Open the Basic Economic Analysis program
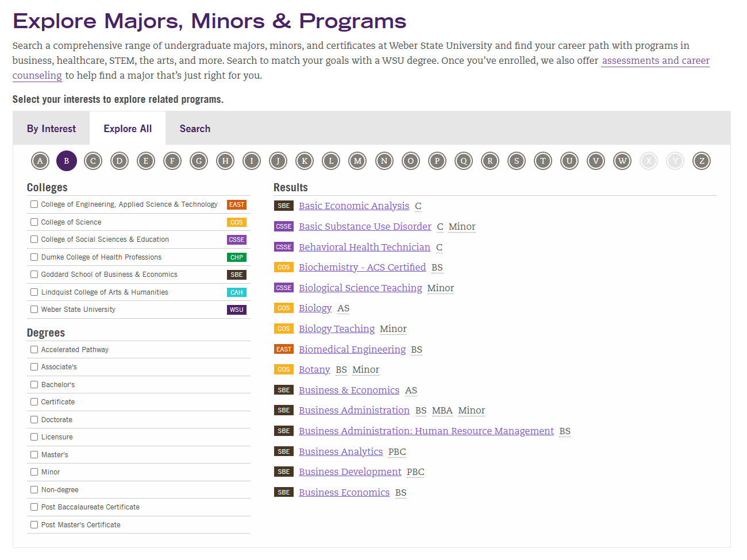The height and width of the screenshot is (560, 747). tap(354, 206)
